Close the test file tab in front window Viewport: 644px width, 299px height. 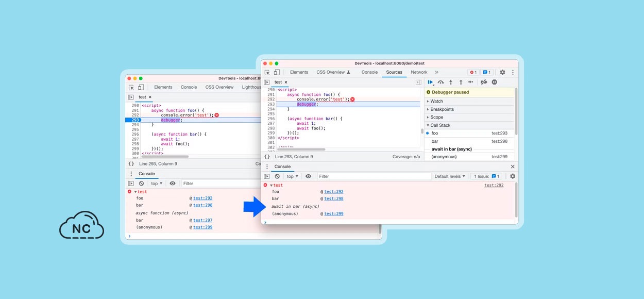[x=286, y=82]
